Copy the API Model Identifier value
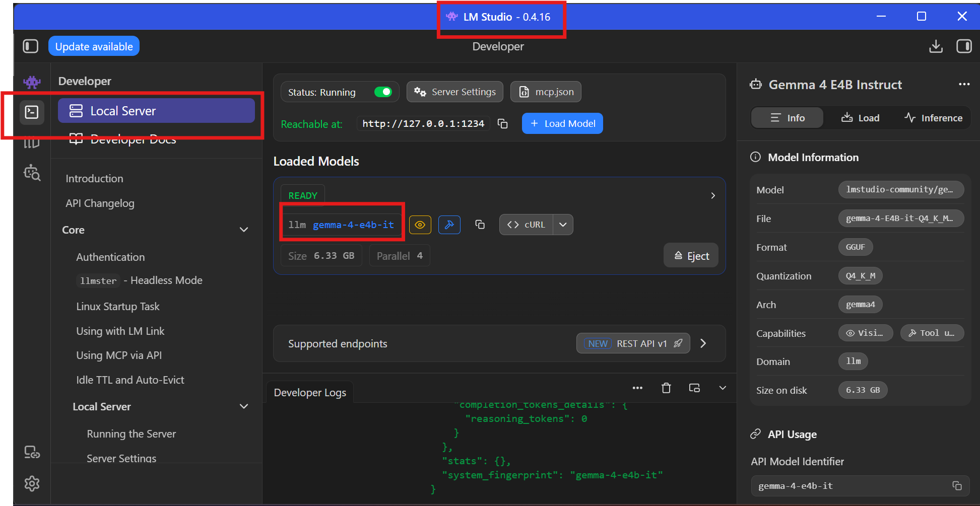This screenshot has height=506, width=980. point(957,486)
